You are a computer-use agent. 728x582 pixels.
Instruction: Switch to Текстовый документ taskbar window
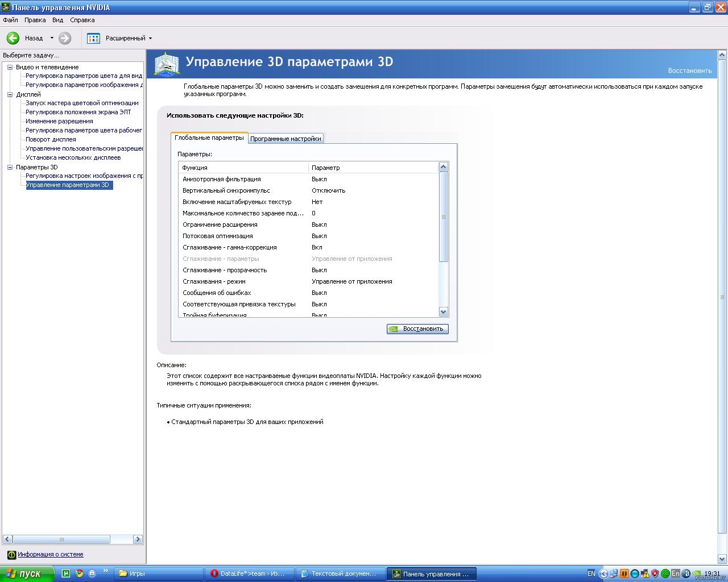341,573
